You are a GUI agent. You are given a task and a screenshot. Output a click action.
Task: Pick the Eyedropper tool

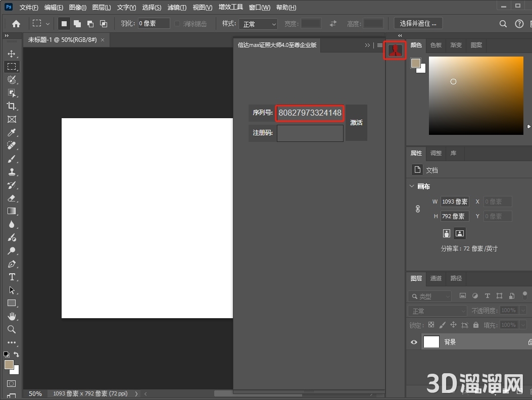12,132
